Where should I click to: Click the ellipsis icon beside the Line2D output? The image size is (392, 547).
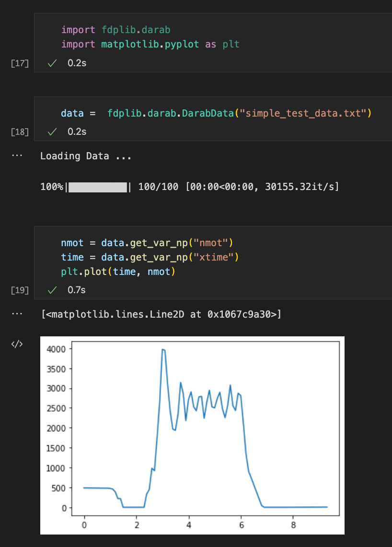click(x=17, y=313)
